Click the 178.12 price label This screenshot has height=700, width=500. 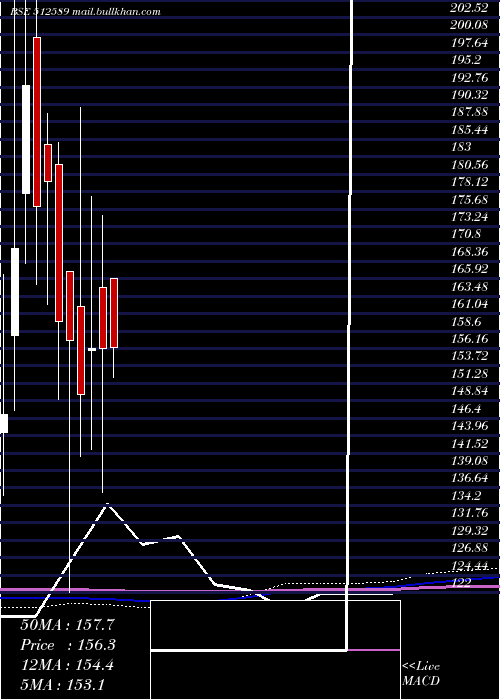tap(469, 182)
